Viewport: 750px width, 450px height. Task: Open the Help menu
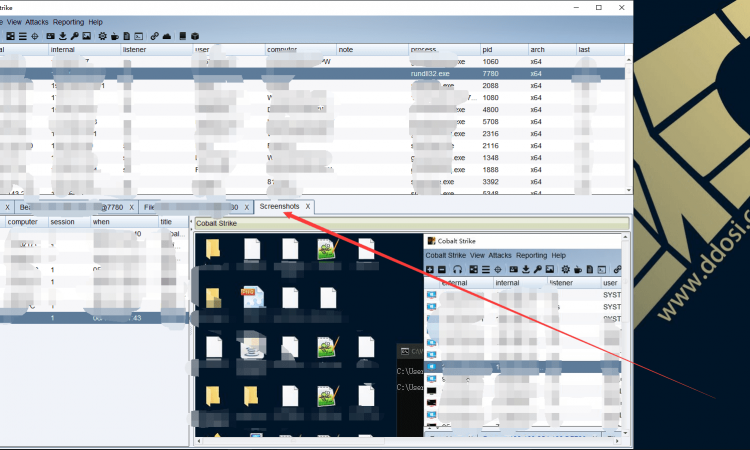[x=95, y=22]
